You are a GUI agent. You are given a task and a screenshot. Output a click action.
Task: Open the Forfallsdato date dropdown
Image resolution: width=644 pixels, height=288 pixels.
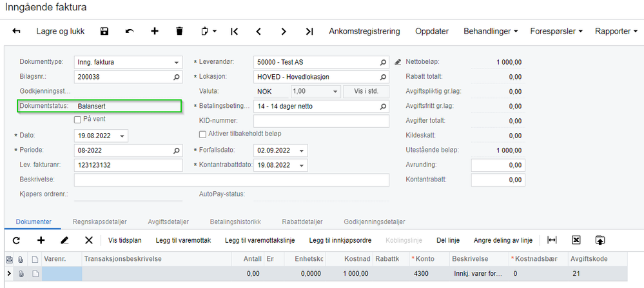pos(302,150)
